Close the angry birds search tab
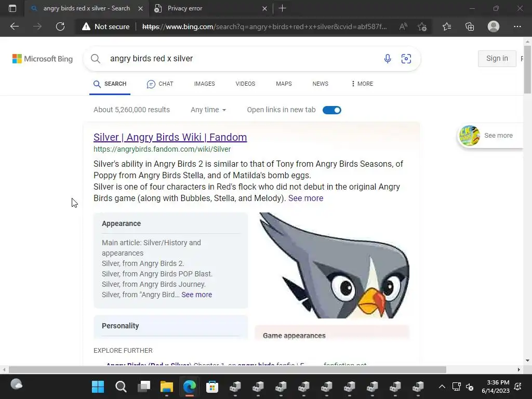The height and width of the screenshot is (399, 532). tap(140, 8)
